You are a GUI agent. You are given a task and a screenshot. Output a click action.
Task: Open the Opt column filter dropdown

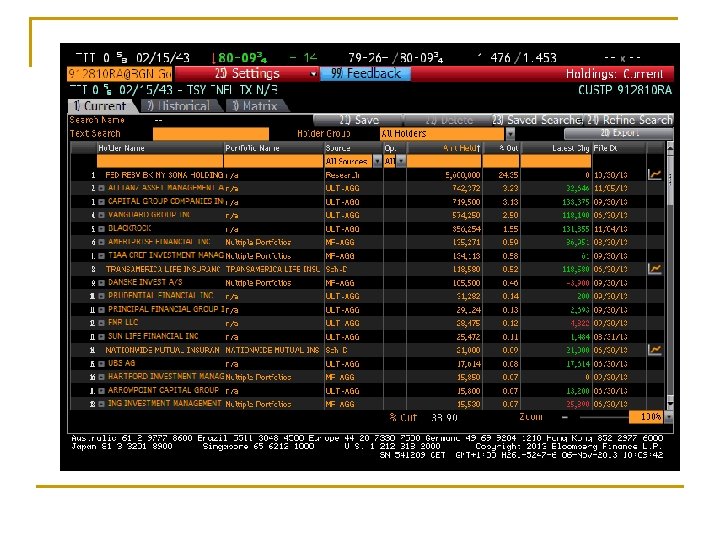pyautogui.click(x=401, y=161)
